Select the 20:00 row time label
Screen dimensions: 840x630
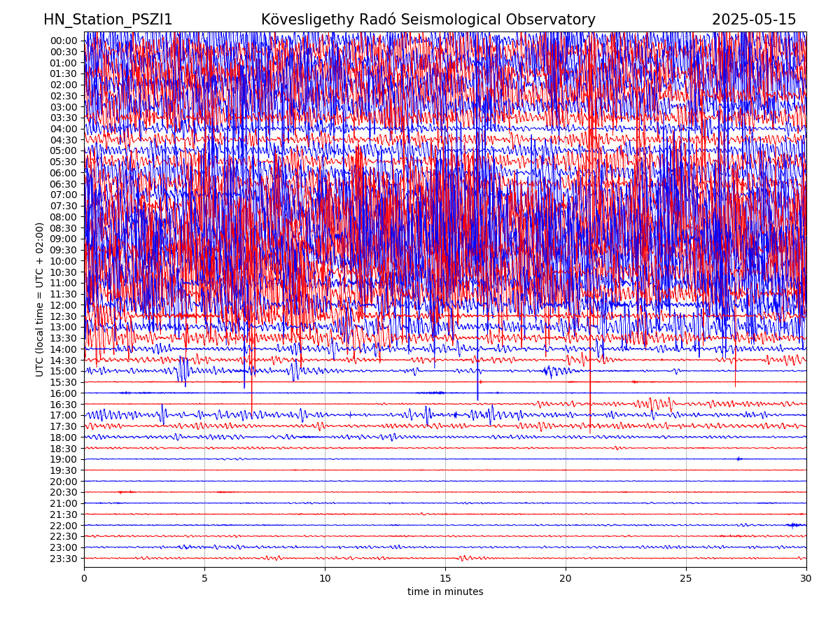click(64, 482)
